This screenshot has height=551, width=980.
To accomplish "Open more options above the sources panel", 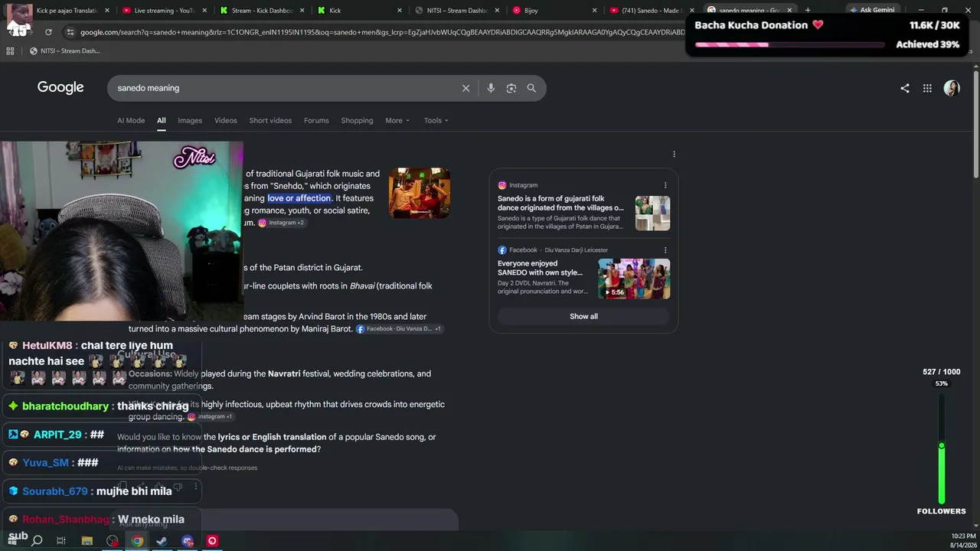I will (674, 155).
